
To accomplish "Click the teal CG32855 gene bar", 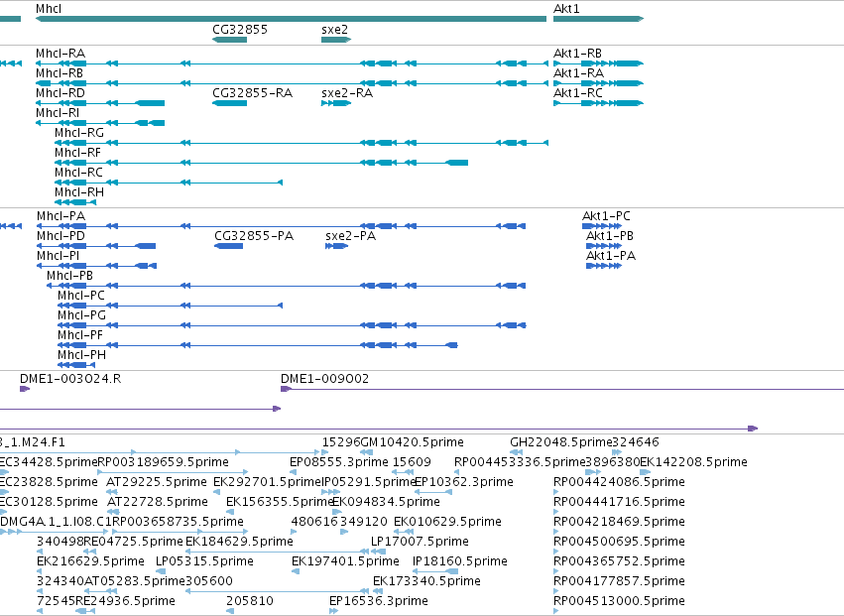I will (230, 40).
